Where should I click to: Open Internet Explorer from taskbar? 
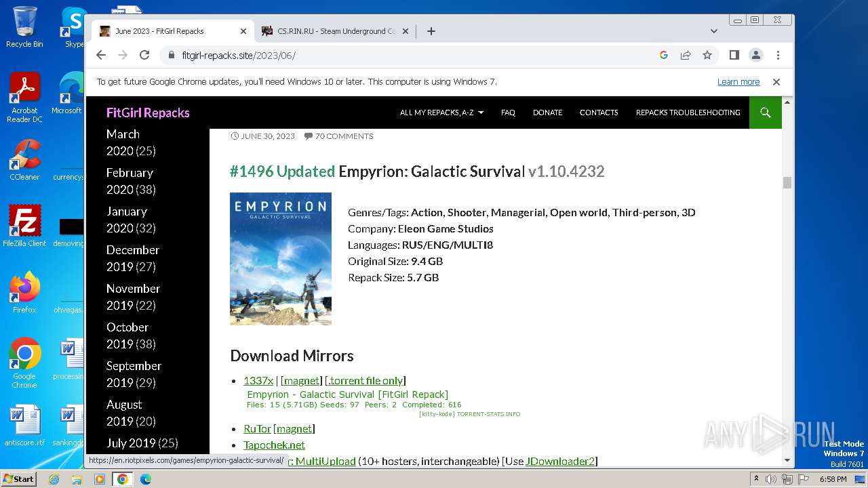point(54,479)
